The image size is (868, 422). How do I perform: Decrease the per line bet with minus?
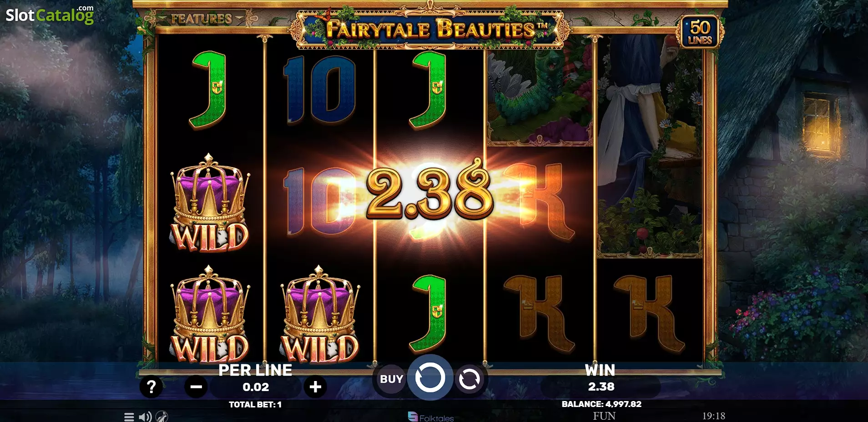coord(196,387)
